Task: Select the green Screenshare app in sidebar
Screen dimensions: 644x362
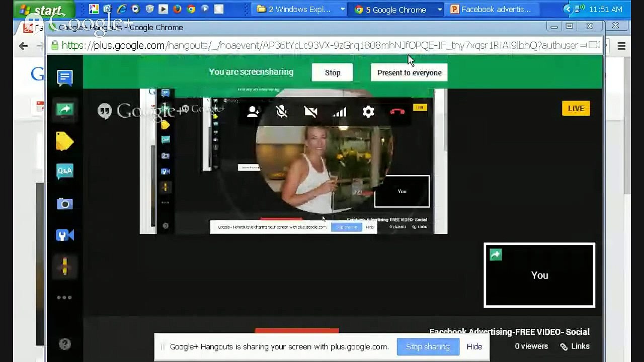Action: [x=64, y=110]
